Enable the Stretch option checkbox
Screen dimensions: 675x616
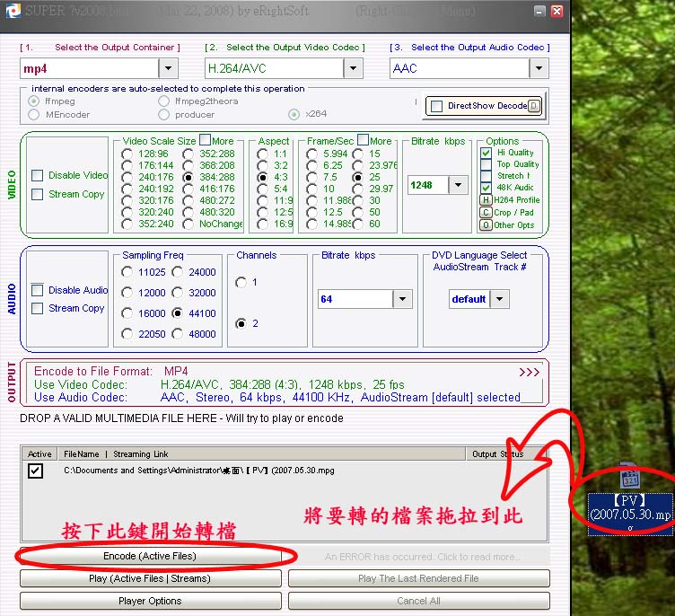(x=486, y=176)
